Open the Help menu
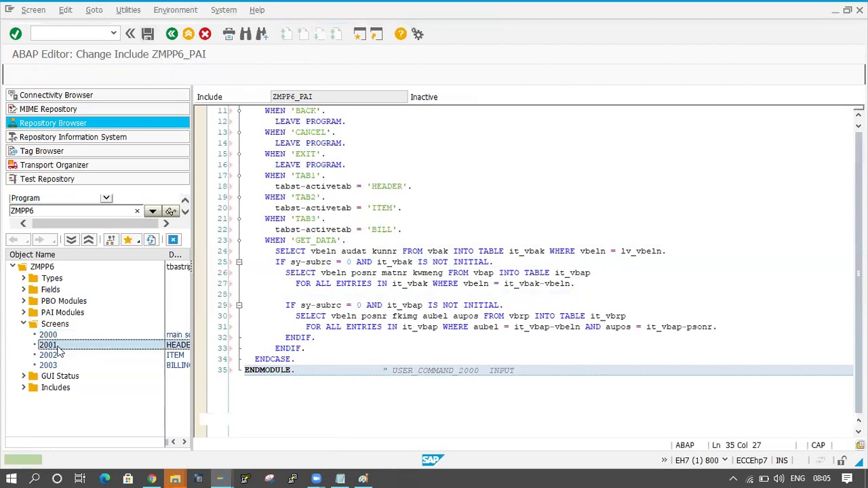 [x=257, y=10]
